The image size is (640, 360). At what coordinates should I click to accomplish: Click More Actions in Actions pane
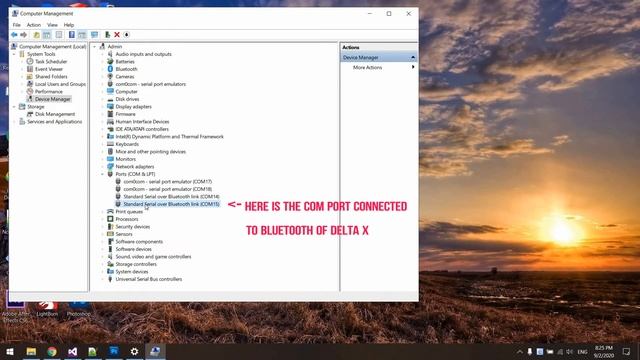click(x=367, y=67)
